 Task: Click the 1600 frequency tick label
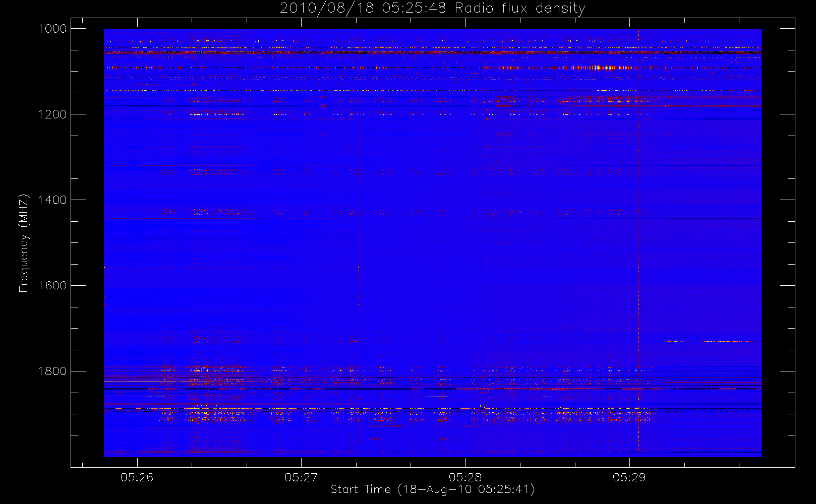click(52, 286)
